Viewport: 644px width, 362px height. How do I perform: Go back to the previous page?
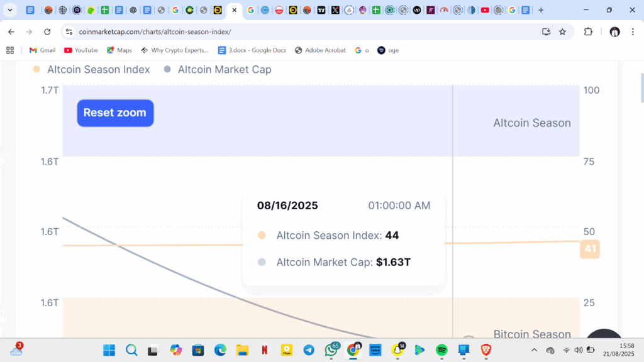click(11, 31)
